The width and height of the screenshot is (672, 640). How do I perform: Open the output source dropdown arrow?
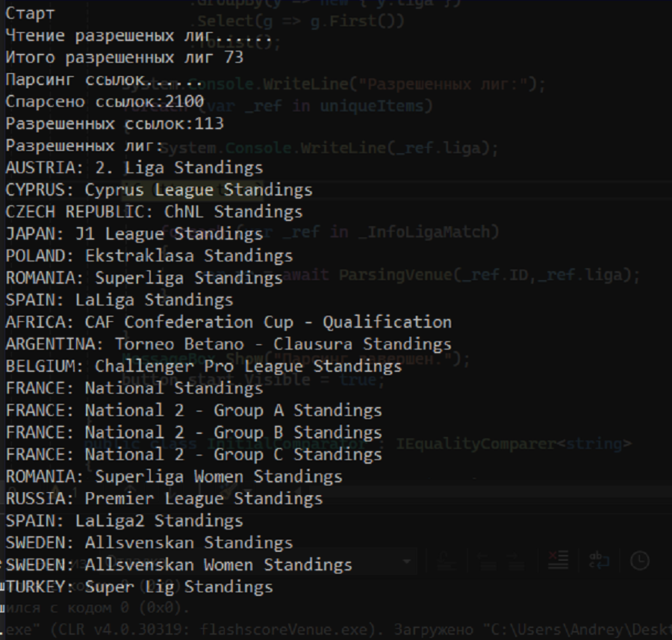click(x=407, y=560)
